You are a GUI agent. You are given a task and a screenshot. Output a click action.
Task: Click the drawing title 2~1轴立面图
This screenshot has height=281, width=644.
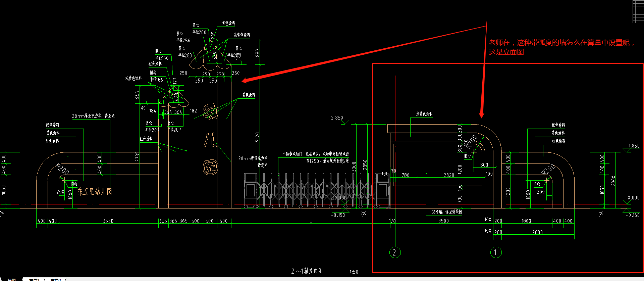click(307, 271)
